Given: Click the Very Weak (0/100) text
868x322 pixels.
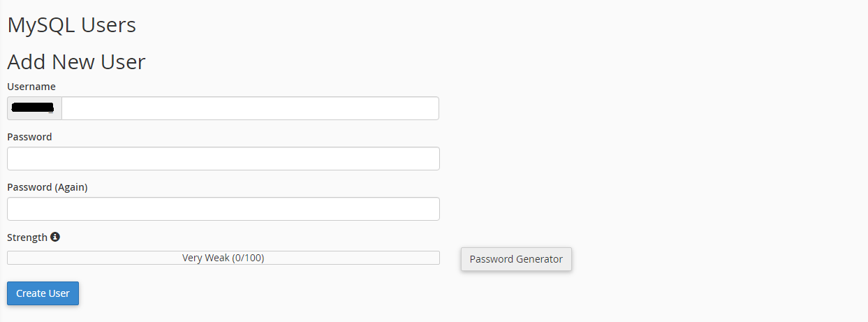Looking at the screenshot, I should point(223,258).
